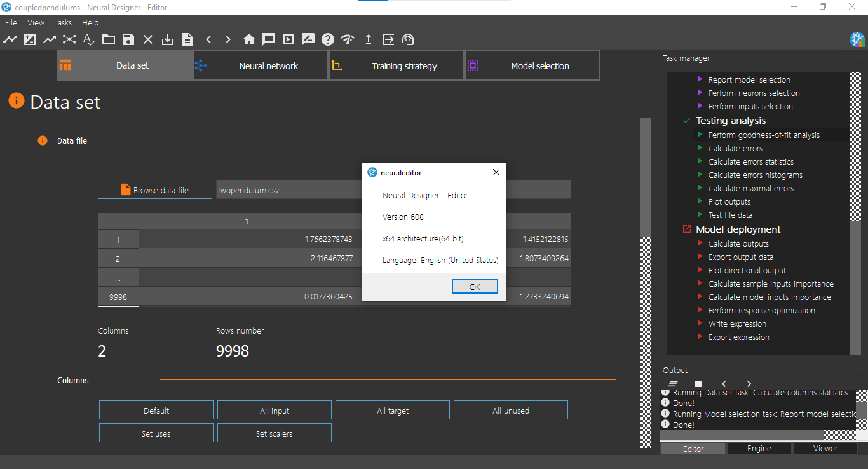Switch to the Training strategy tab

(397, 65)
